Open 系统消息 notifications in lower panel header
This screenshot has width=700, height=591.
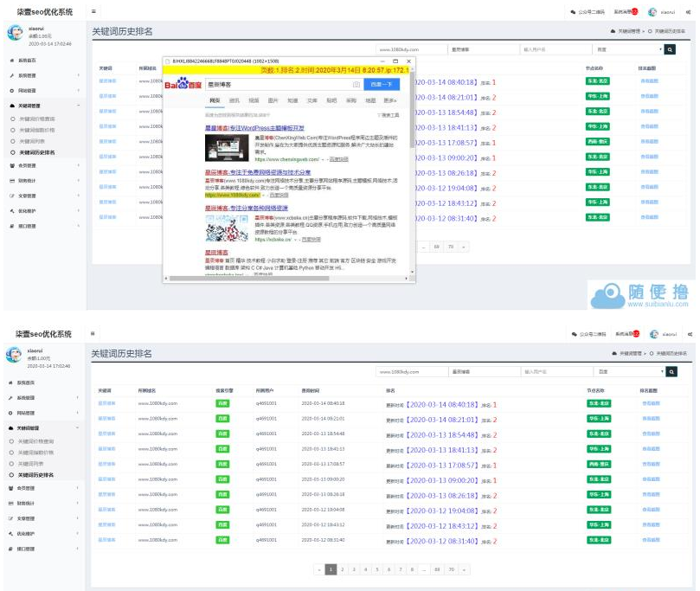tap(625, 333)
